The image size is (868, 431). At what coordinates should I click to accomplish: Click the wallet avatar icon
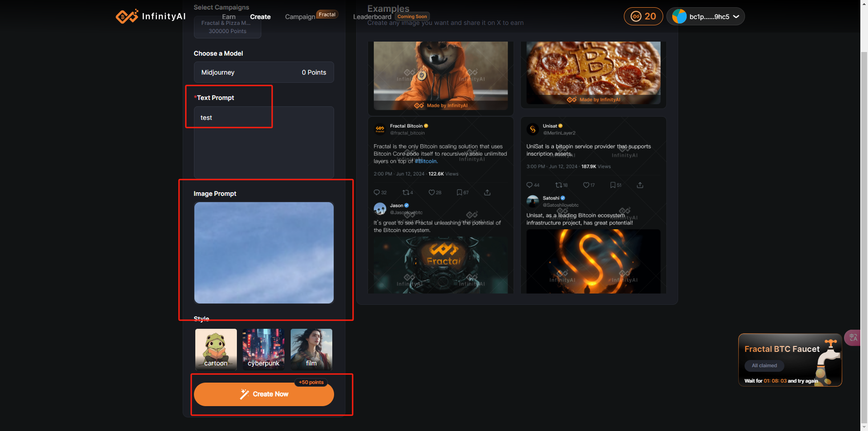tap(679, 16)
